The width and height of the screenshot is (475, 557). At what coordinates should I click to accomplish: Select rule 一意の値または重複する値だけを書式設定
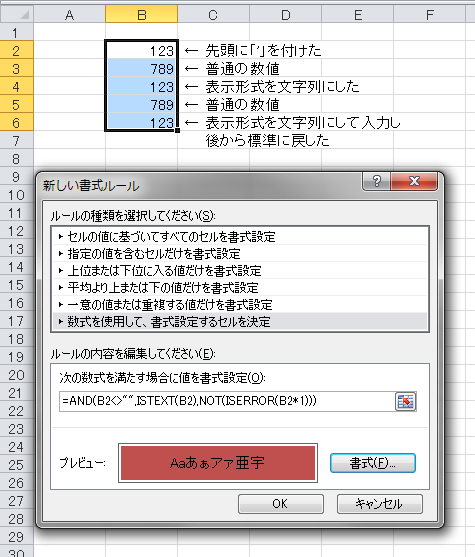240,305
